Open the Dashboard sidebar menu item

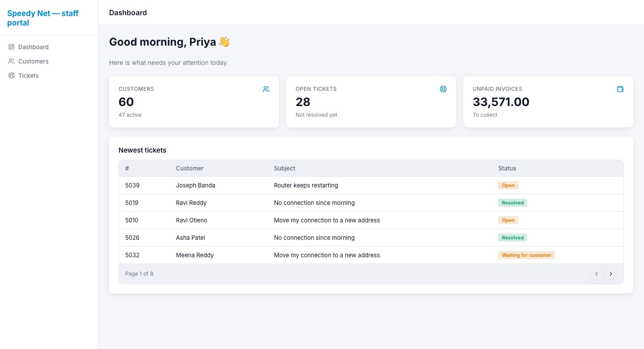click(49, 47)
